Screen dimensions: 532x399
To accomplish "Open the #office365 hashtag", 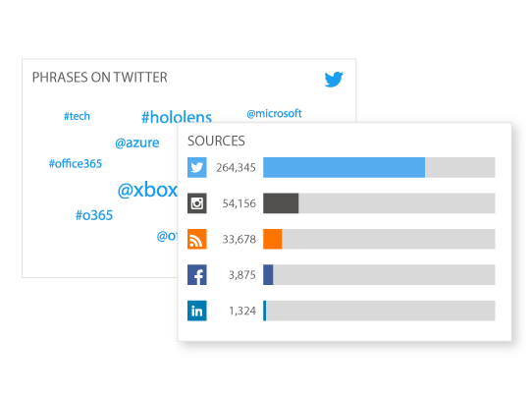I will 76,164.
